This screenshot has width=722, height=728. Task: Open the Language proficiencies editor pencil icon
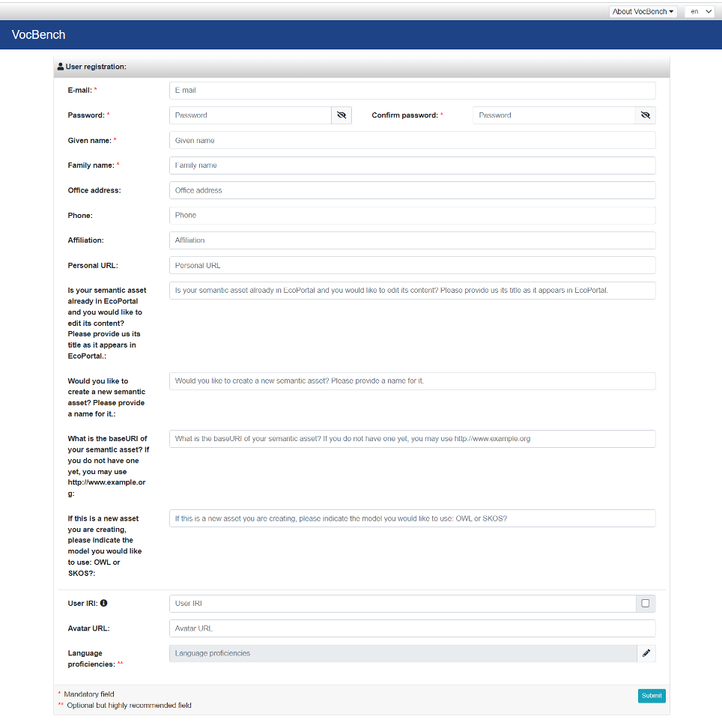point(646,653)
